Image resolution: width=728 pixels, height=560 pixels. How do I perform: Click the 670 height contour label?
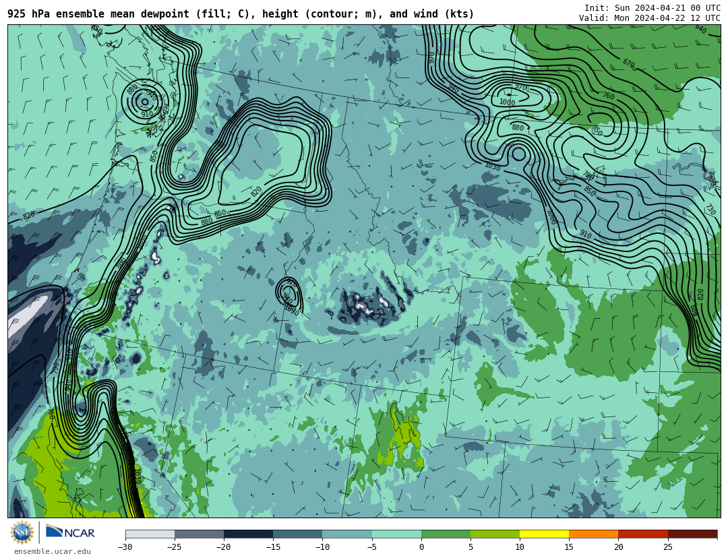(x=629, y=63)
